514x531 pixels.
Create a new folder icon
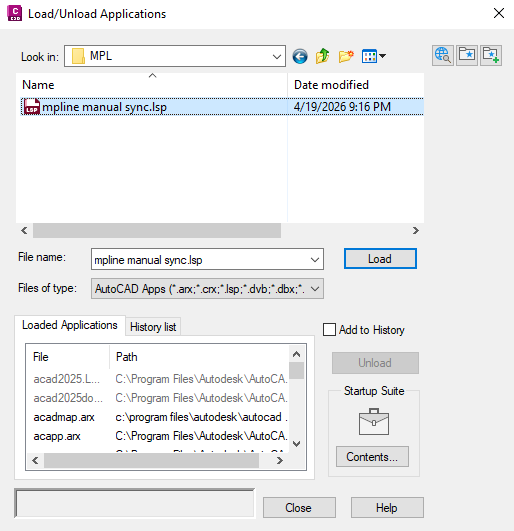(346, 56)
